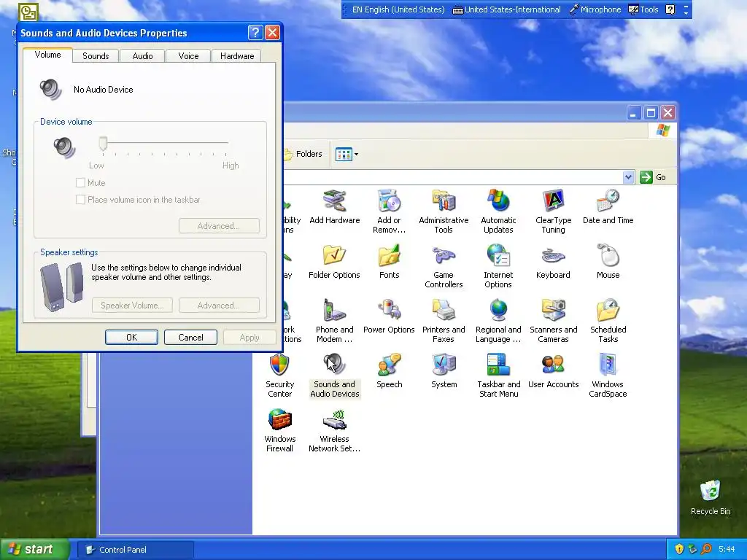Click the taskbar clock showing 5:44

click(x=727, y=549)
